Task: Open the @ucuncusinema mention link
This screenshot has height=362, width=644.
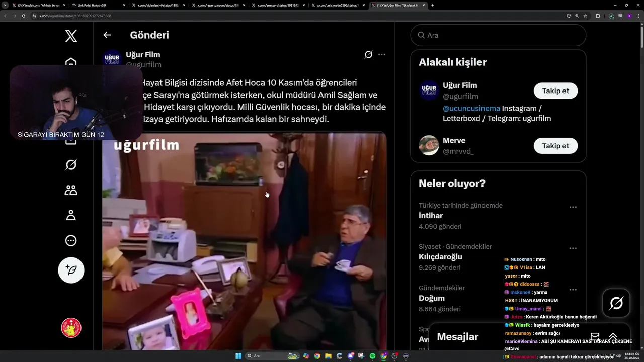Action: 471,108
